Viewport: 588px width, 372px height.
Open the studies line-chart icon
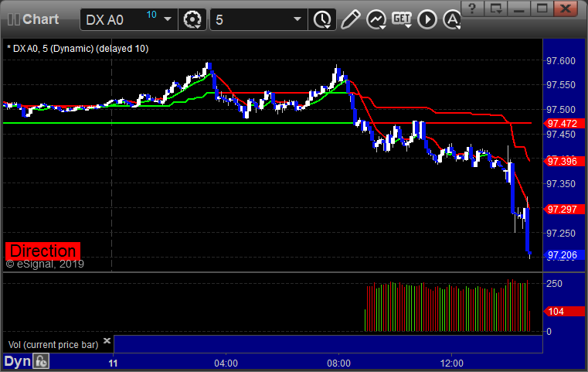(x=376, y=19)
